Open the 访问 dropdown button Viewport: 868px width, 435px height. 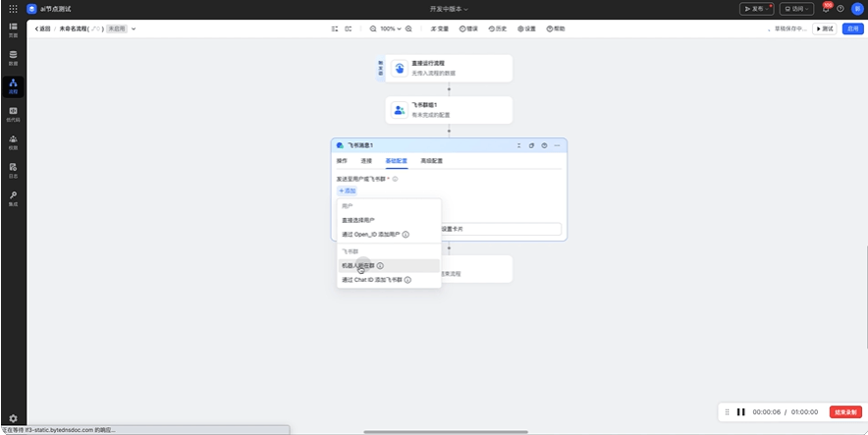tap(796, 9)
